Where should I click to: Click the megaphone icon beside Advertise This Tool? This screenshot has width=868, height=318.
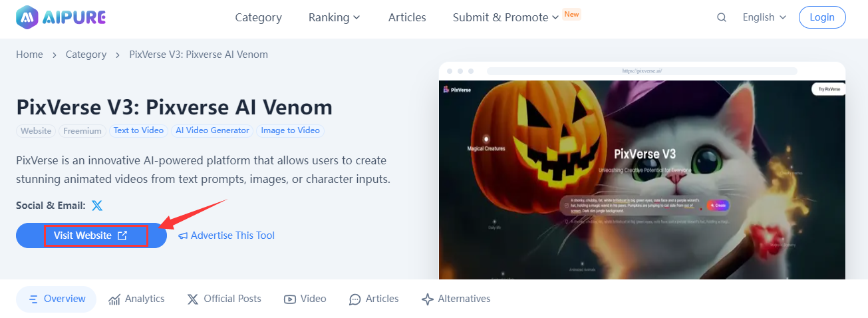click(183, 236)
